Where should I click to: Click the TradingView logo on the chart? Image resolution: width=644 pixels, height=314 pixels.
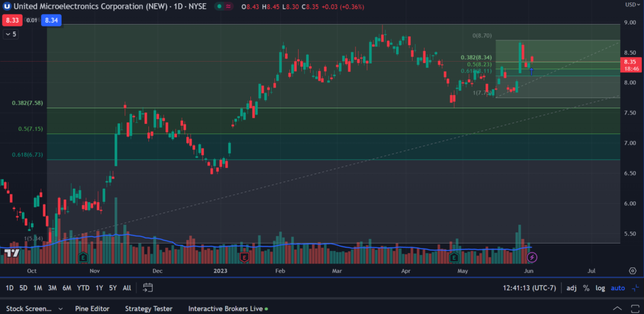[x=13, y=253]
